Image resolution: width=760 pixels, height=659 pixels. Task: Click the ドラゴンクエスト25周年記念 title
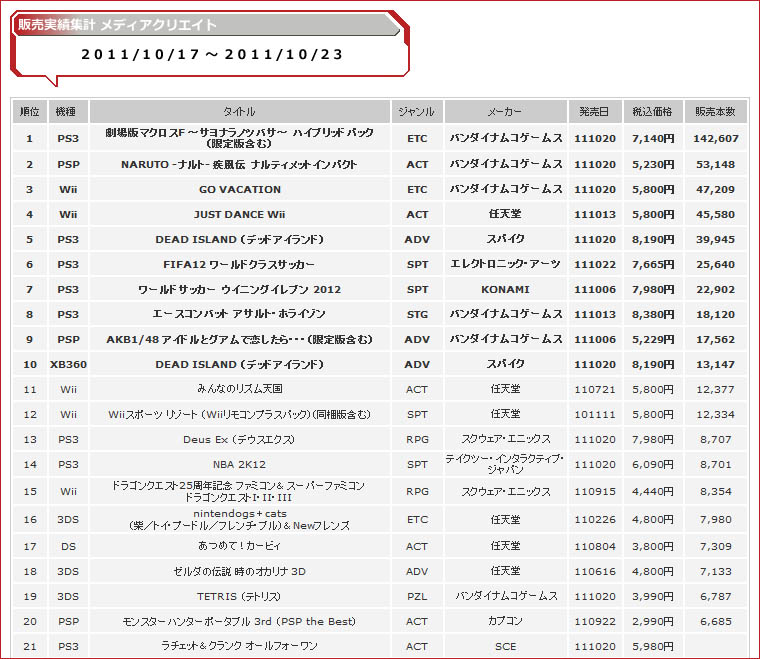(x=239, y=491)
